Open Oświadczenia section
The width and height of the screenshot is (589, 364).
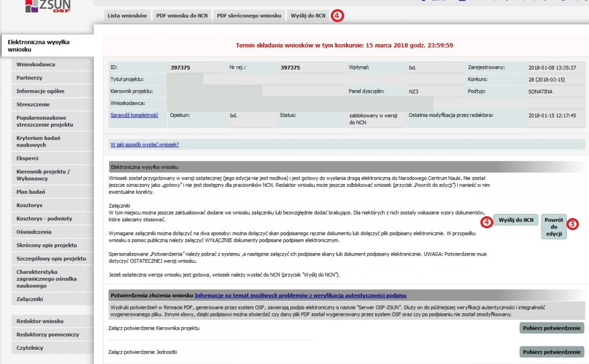tap(52, 232)
